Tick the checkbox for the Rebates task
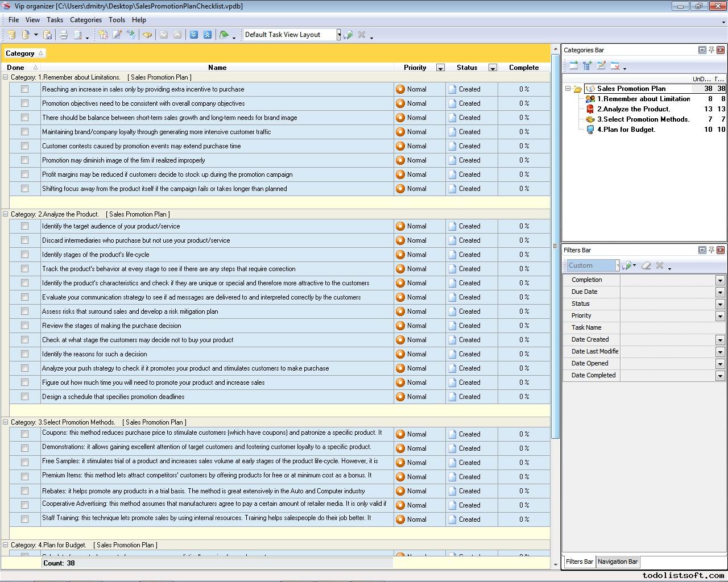728x582 pixels. [24, 491]
